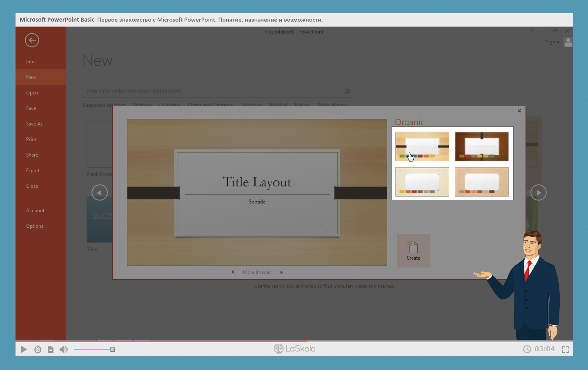
Task: Mute the audio with the speaker icon
Action: tap(64, 349)
